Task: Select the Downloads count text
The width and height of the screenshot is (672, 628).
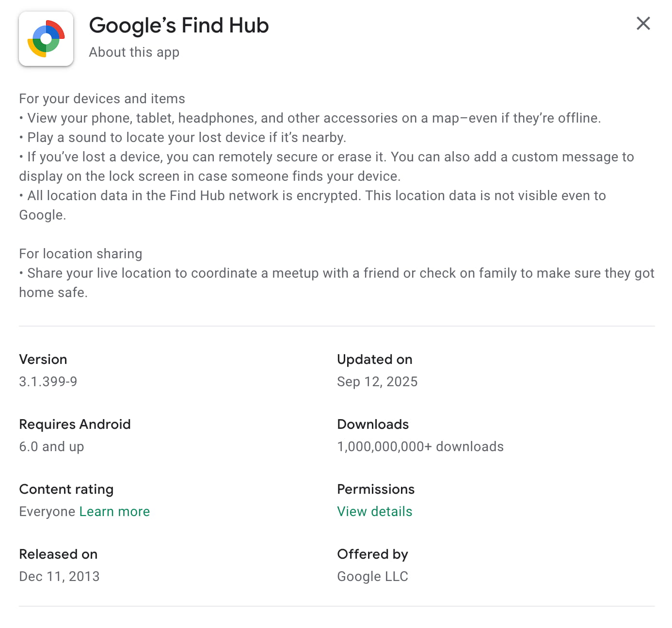Action: [x=420, y=446]
